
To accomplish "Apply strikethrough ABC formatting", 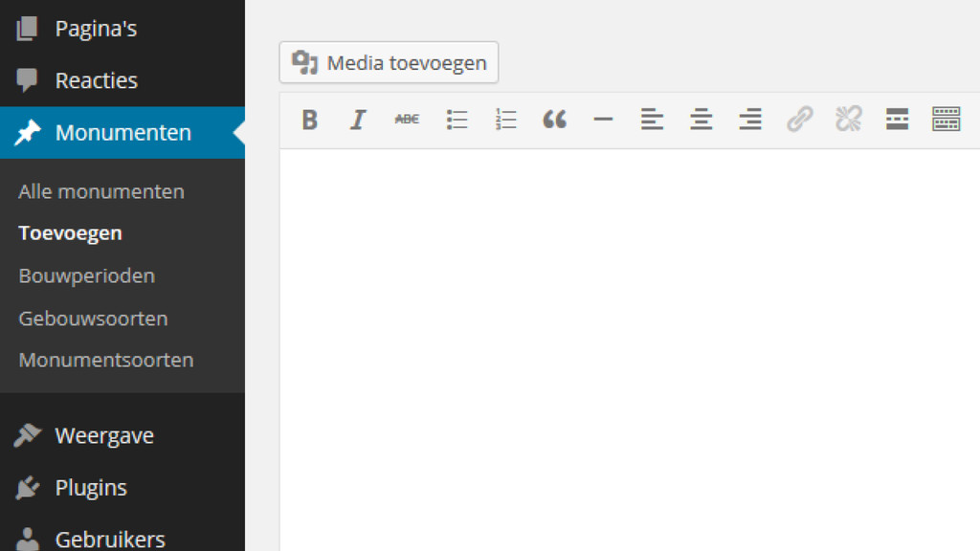I will pos(407,119).
